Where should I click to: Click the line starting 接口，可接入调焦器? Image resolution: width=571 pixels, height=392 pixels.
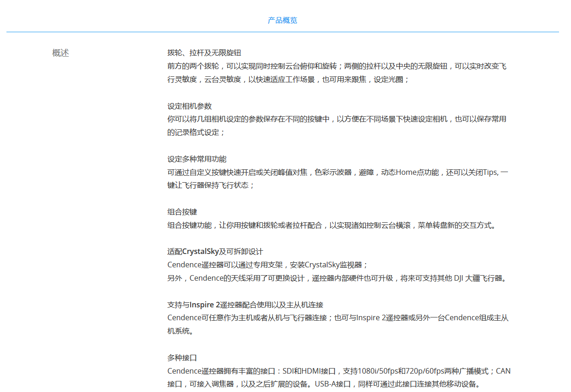[x=325, y=384]
